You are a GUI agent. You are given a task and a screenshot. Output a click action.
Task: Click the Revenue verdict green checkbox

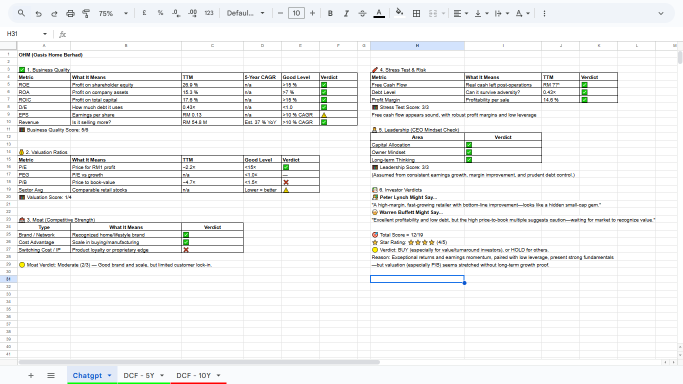[324, 122]
